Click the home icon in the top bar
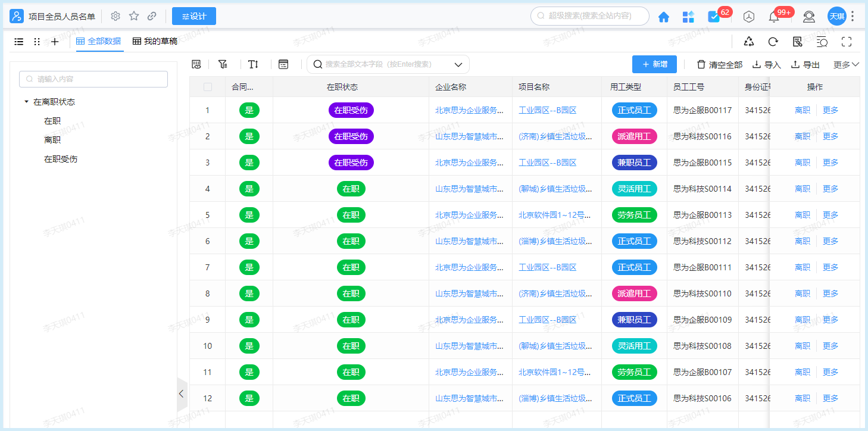 pos(663,17)
